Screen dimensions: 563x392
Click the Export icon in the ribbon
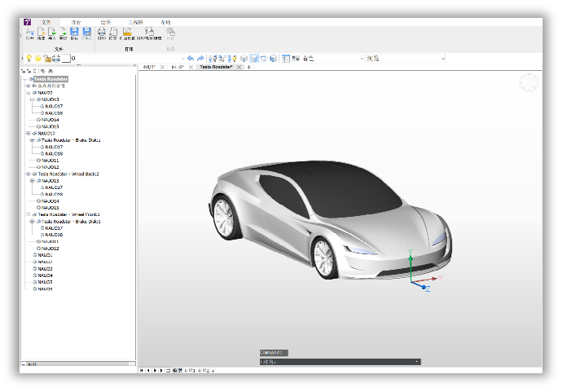click(x=63, y=32)
